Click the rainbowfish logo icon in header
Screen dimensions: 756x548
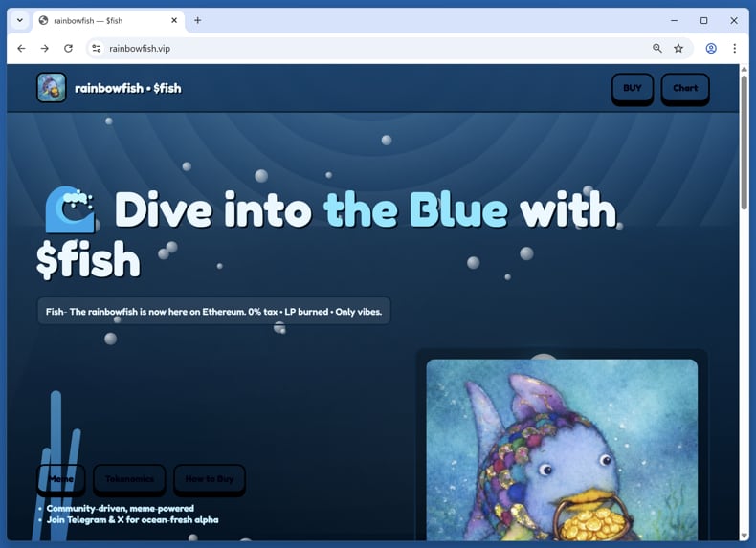tap(52, 88)
